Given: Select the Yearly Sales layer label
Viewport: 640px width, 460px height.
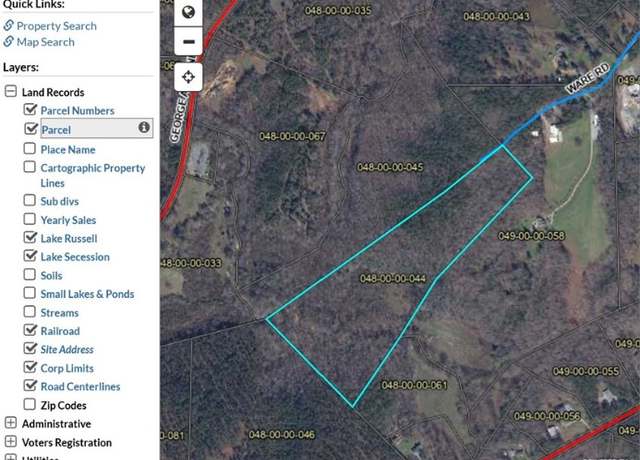Looking at the screenshot, I should tap(68, 220).
